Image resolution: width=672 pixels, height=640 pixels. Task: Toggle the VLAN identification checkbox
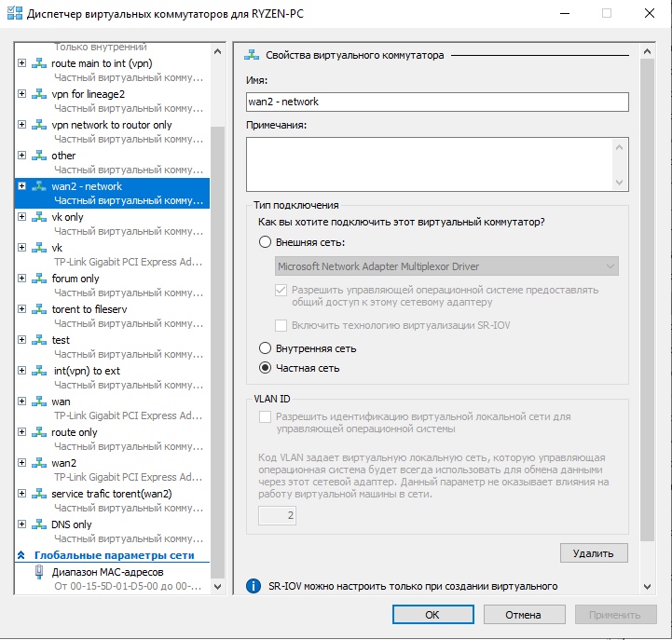click(x=266, y=416)
